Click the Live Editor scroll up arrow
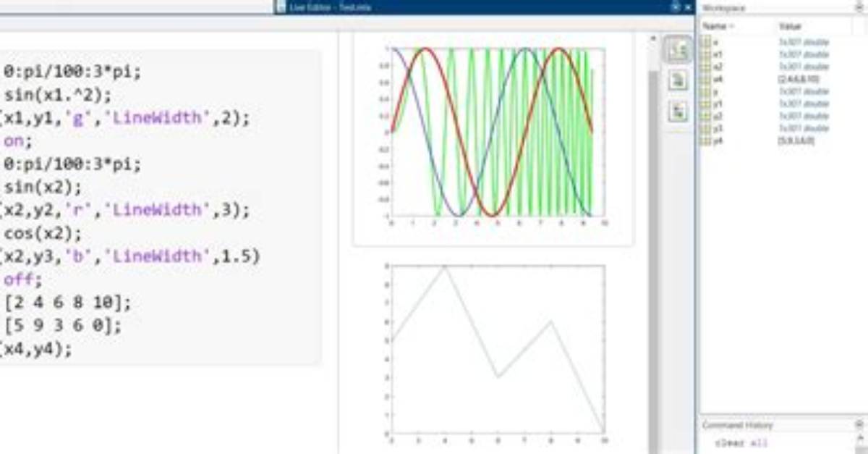868x454 pixels. coord(654,38)
